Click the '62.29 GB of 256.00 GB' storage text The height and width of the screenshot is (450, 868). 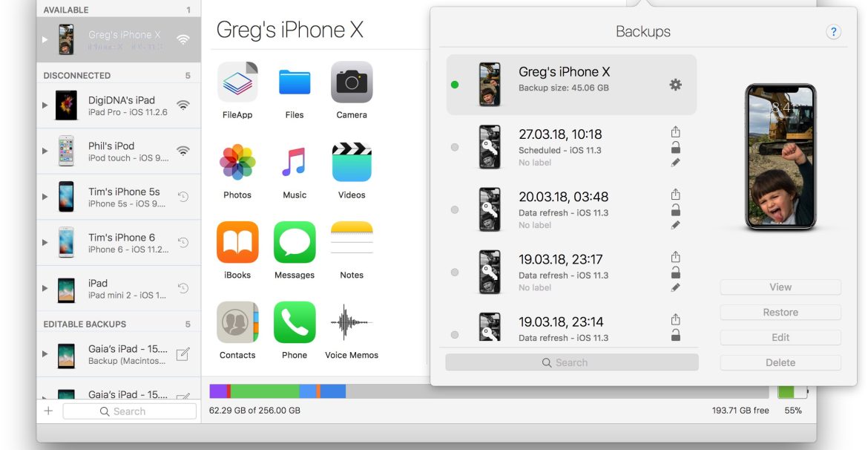(254, 411)
